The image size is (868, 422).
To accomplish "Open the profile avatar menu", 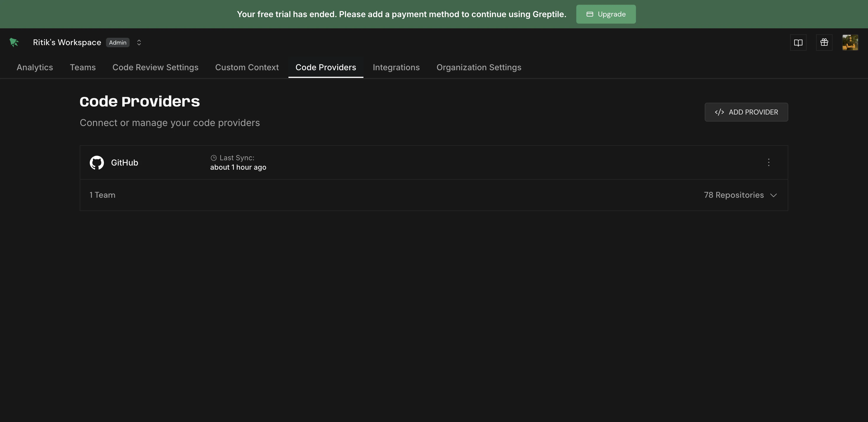I will click(850, 42).
